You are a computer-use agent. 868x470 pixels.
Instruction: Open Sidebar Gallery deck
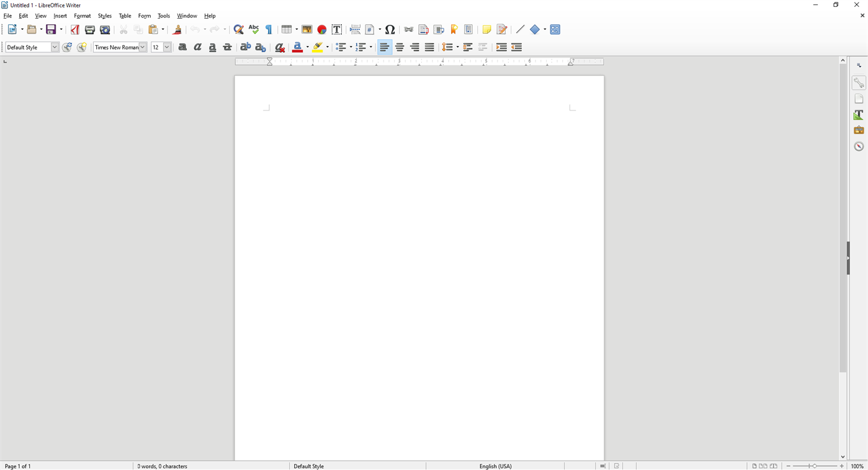[x=859, y=130]
